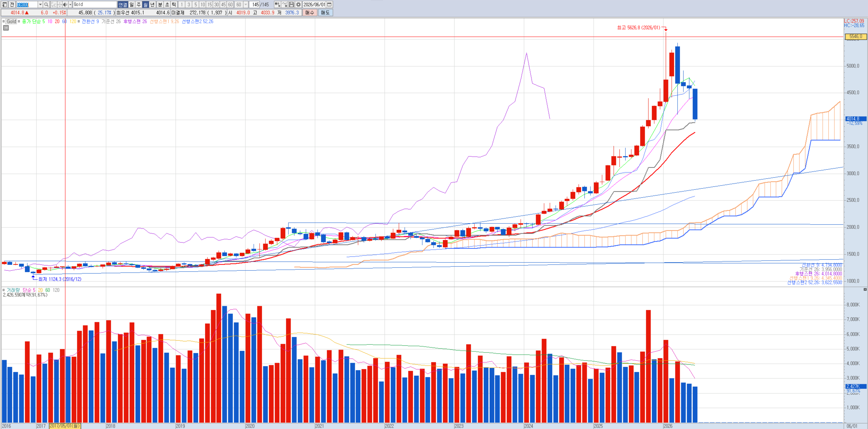The width and height of the screenshot is (868, 429).
Task: Click the 전 button beside symbol field
Action: tap(12, 4)
